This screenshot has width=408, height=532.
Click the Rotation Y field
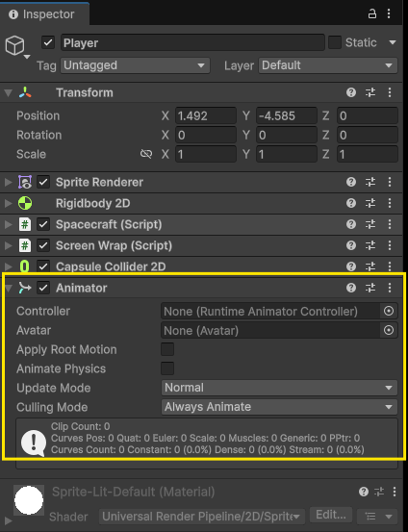tap(287, 135)
